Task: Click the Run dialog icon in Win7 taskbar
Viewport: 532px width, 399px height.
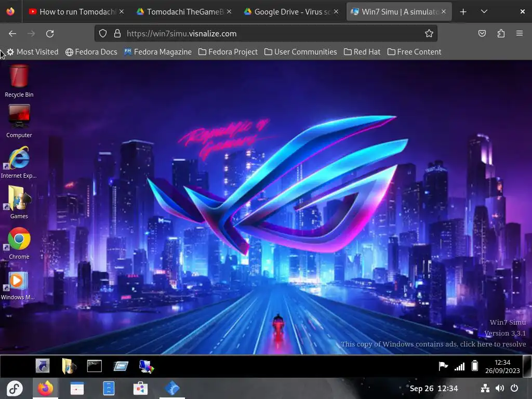Action: (x=121, y=366)
